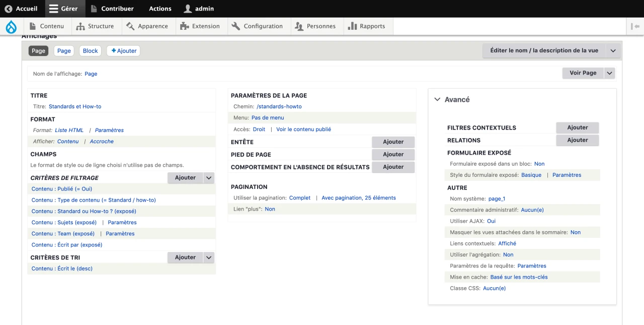The width and height of the screenshot is (644, 325).
Task: Click the toolbar orientation toggle icon
Action: pyautogui.click(x=635, y=26)
